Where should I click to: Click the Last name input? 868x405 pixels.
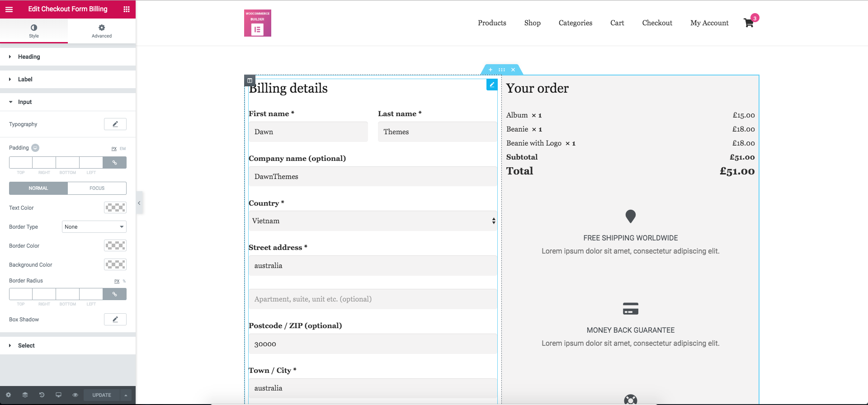(438, 132)
